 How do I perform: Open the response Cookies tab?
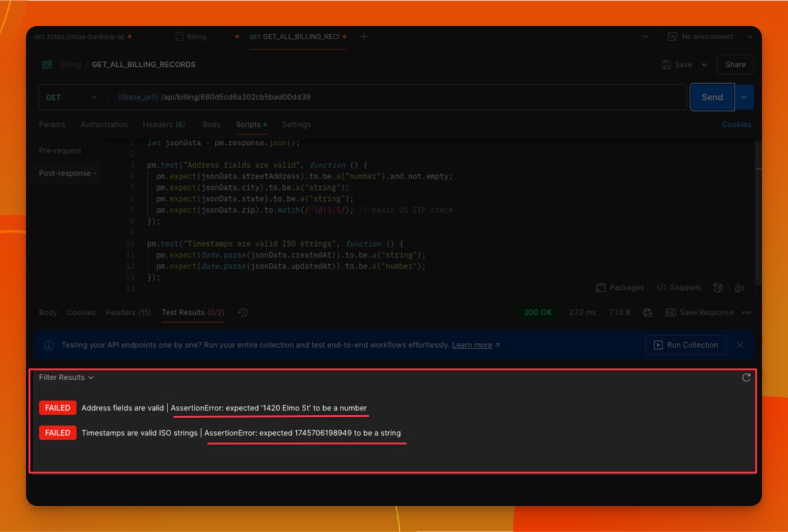tap(81, 312)
